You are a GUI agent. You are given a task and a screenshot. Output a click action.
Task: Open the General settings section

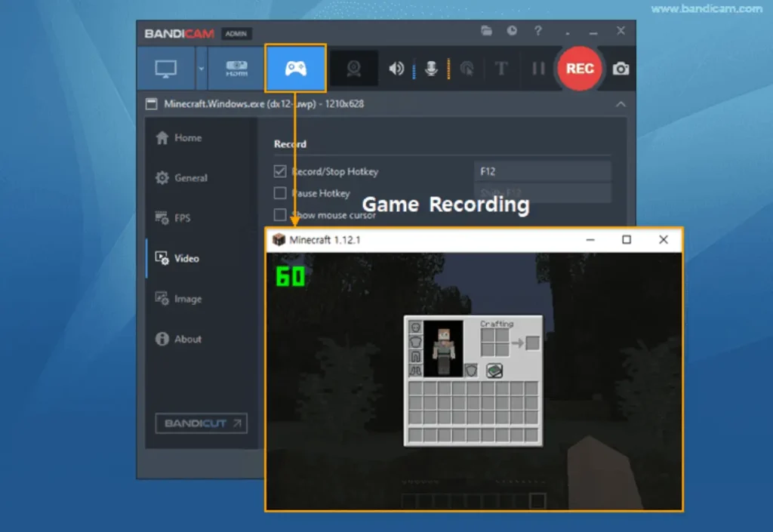click(181, 178)
